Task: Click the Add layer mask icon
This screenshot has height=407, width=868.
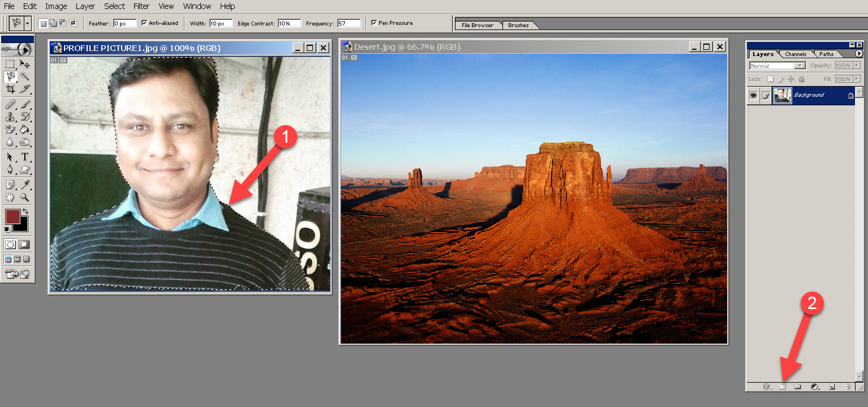Action: pyautogui.click(x=783, y=387)
